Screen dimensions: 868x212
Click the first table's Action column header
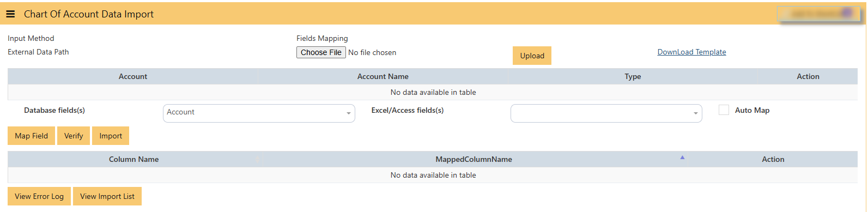[808, 76]
